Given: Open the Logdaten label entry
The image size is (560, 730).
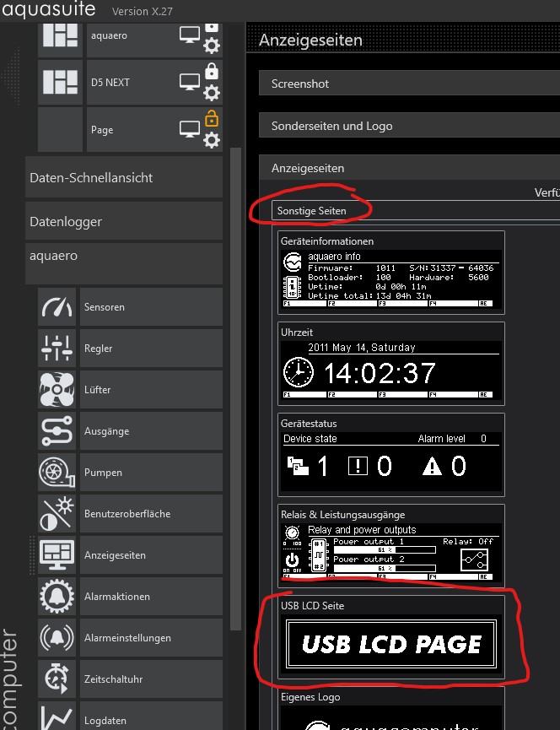Looking at the screenshot, I should coord(151,717).
